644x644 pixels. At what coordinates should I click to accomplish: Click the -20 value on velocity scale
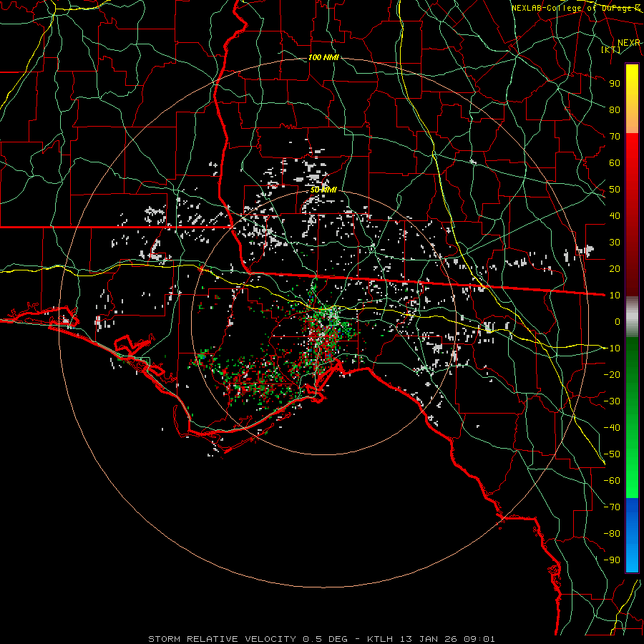pos(612,375)
